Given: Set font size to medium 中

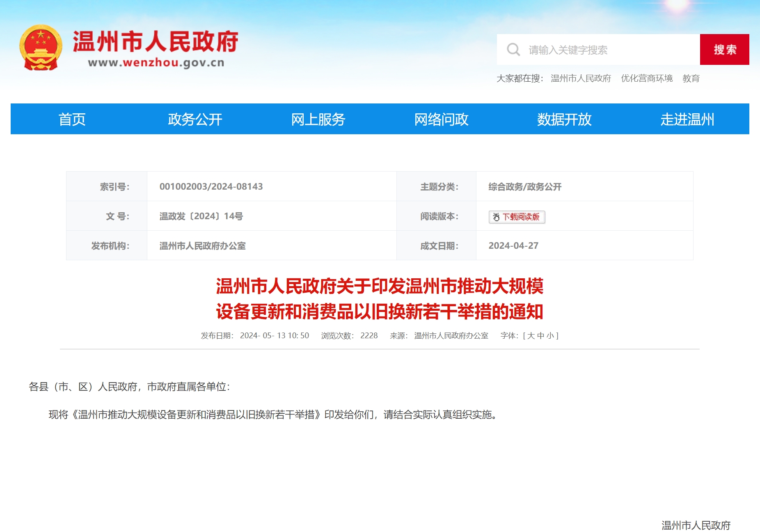Looking at the screenshot, I should tap(541, 336).
